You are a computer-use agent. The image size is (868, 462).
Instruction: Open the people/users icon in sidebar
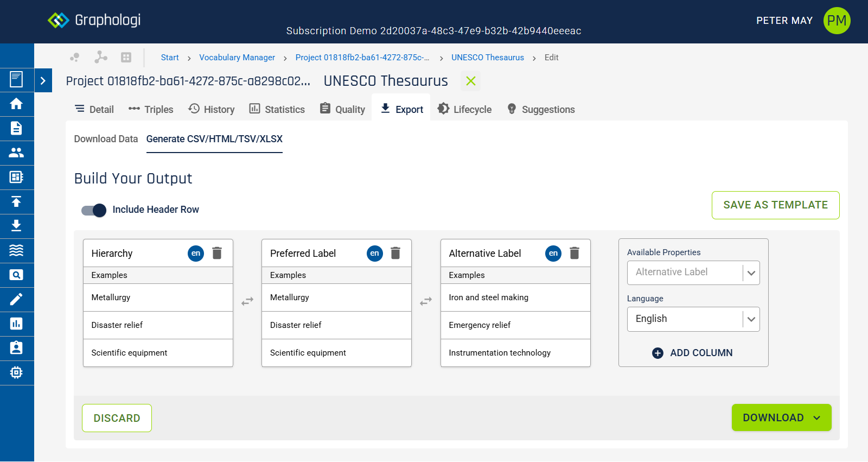(x=16, y=153)
